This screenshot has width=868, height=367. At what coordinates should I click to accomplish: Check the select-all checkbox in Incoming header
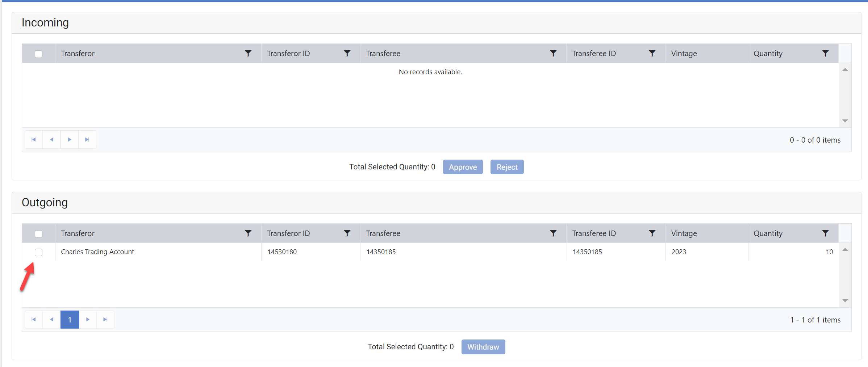pos(39,54)
